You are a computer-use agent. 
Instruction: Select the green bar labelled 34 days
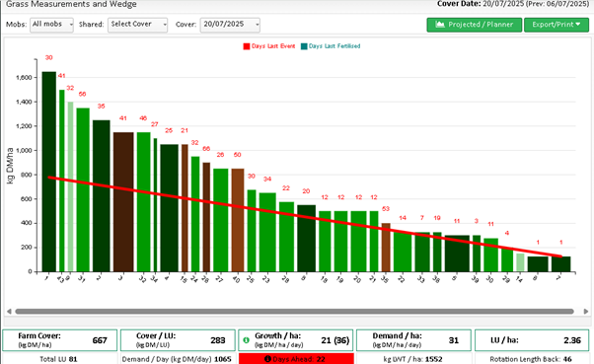click(x=267, y=232)
